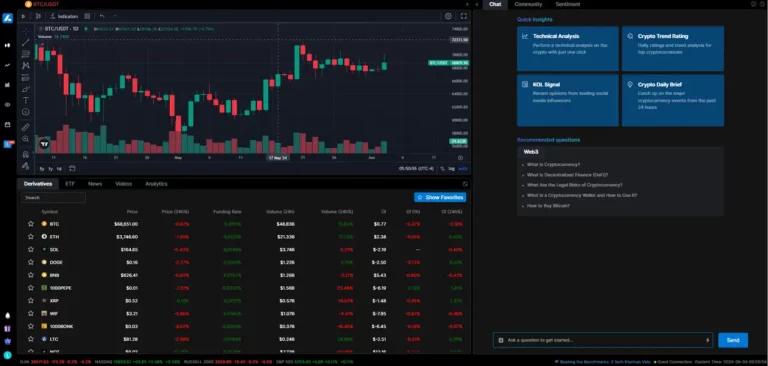Favorite ETH with its star
Image resolution: width=768 pixels, height=366 pixels.
31,236
